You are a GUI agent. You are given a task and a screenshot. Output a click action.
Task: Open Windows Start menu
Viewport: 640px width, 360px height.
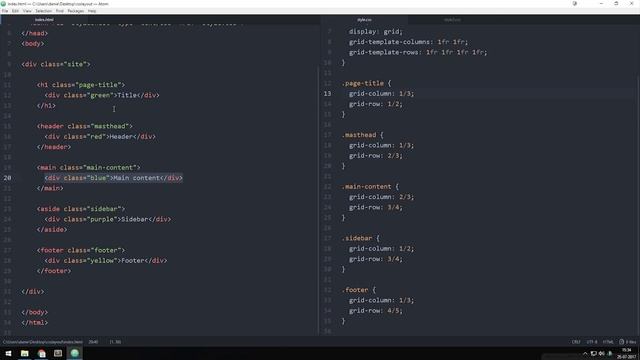click(8, 353)
